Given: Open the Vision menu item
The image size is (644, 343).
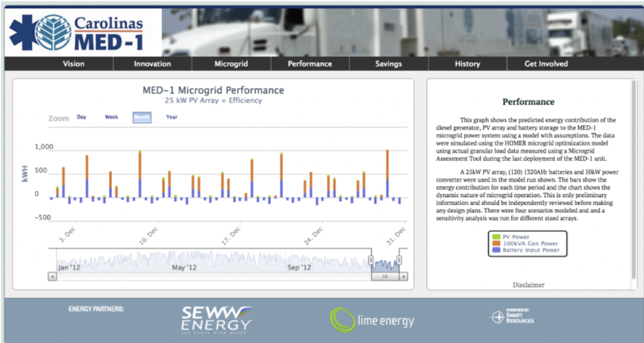Looking at the screenshot, I should tap(74, 63).
